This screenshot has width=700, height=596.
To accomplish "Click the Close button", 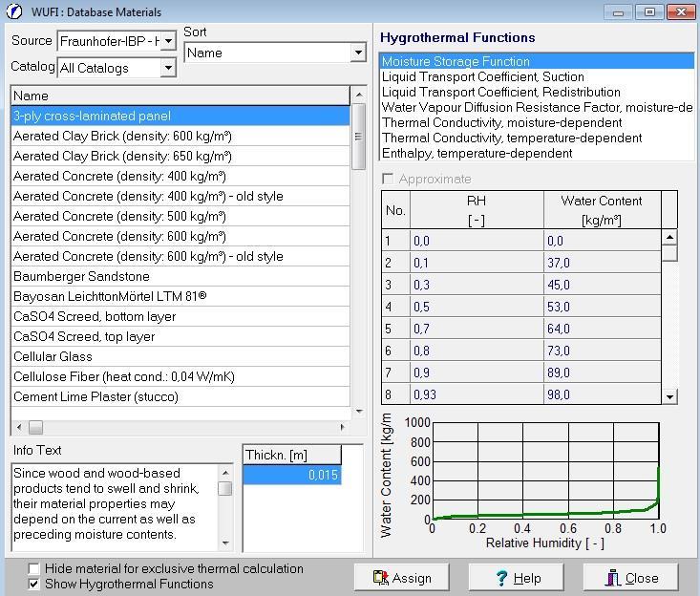I will point(631,578).
